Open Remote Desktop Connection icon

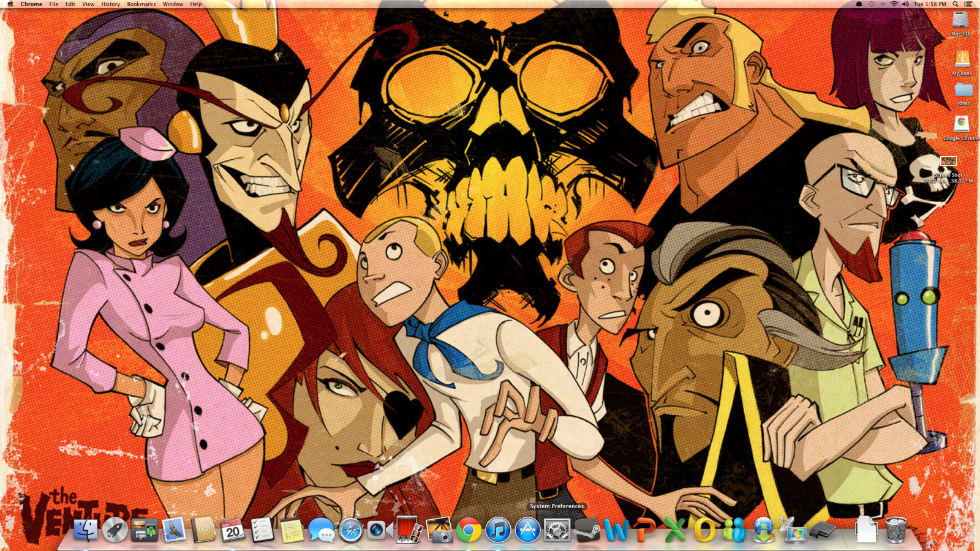tap(793, 530)
